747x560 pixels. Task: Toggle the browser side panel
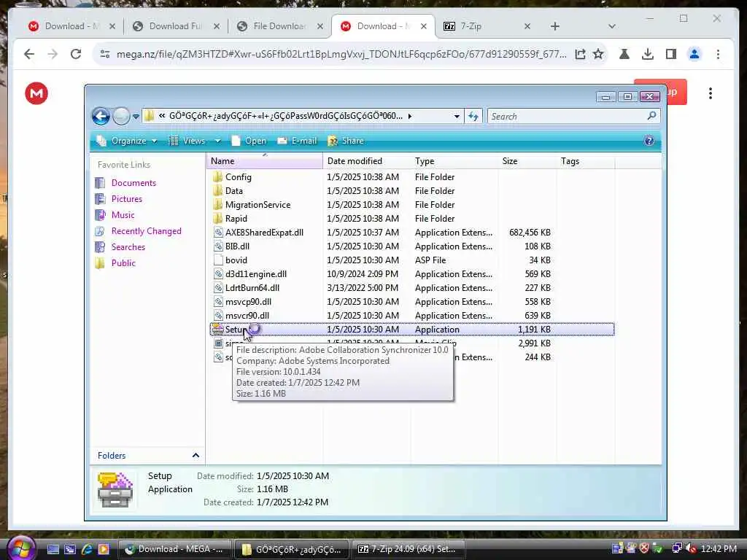pyautogui.click(x=671, y=54)
